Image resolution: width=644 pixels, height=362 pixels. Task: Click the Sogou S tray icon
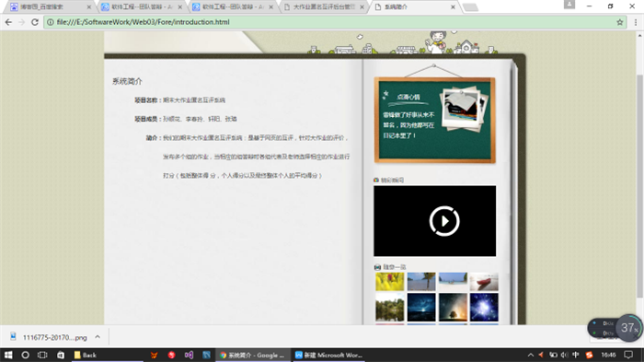pyautogui.click(x=590, y=355)
